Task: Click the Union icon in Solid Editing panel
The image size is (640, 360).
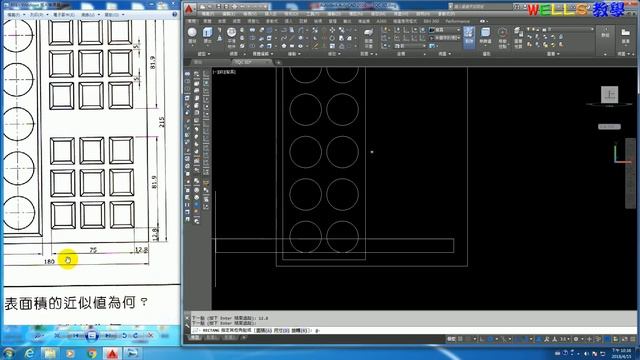Action: (252, 30)
